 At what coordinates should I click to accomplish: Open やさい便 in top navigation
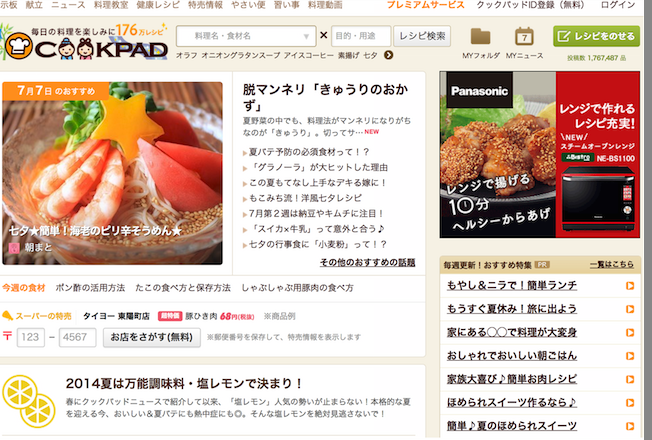pyautogui.click(x=248, y=5)
